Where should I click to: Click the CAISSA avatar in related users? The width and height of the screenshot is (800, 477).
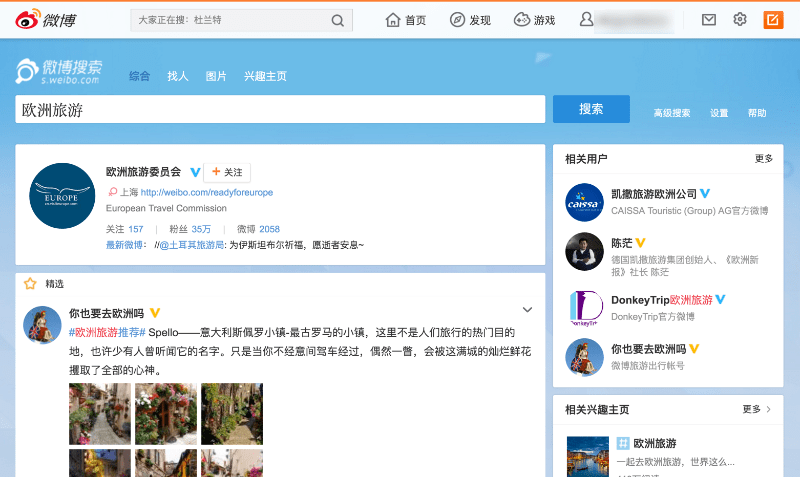(x=584, y=203)
